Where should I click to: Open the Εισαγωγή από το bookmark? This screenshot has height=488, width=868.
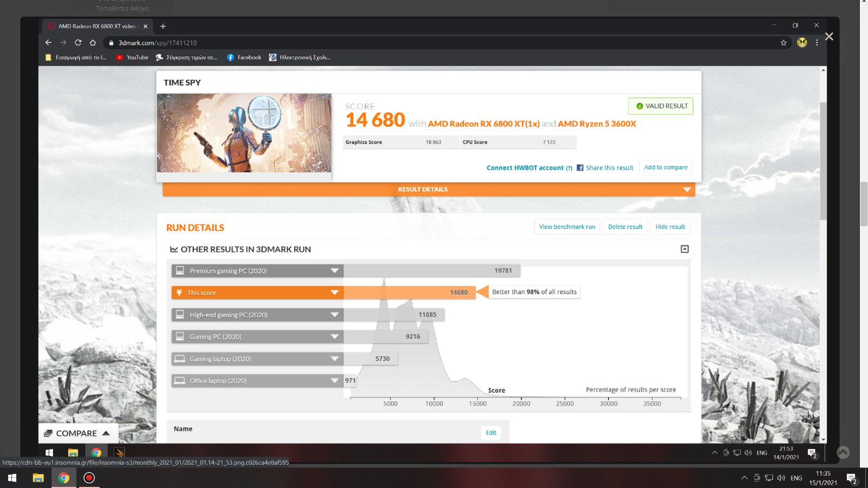76,57
